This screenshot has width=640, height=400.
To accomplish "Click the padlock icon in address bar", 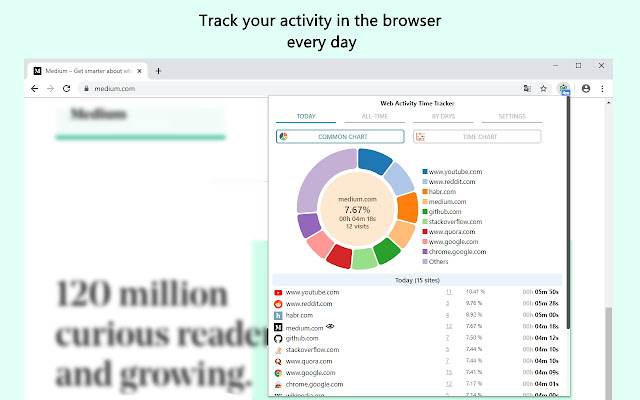I will click(x=86, y=89).
